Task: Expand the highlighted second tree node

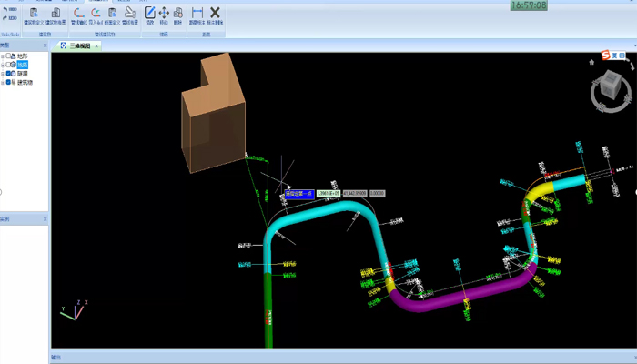Action: tap(4, 66)
